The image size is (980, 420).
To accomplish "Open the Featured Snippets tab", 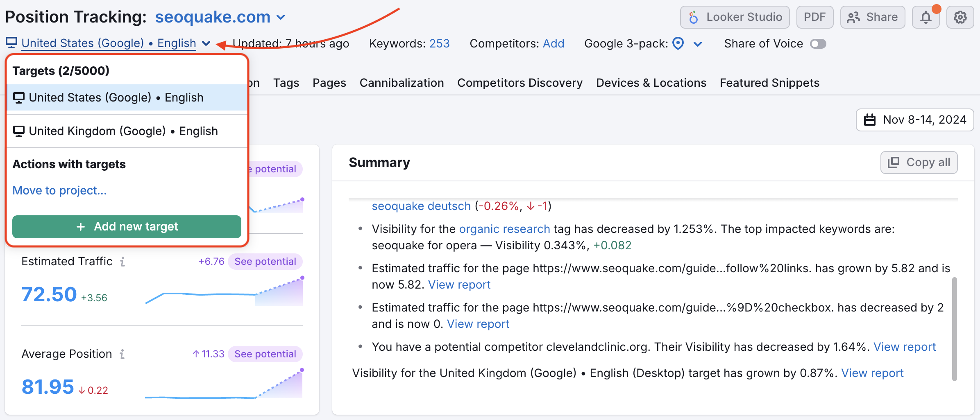I will (769, 83).
